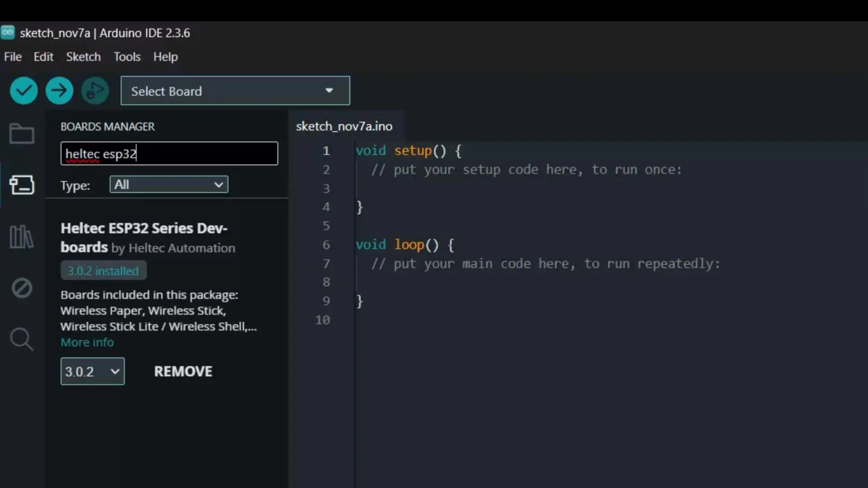Toggle the Boards Manager sidebar icon
The image size is (868, 488).
(22, 185)
